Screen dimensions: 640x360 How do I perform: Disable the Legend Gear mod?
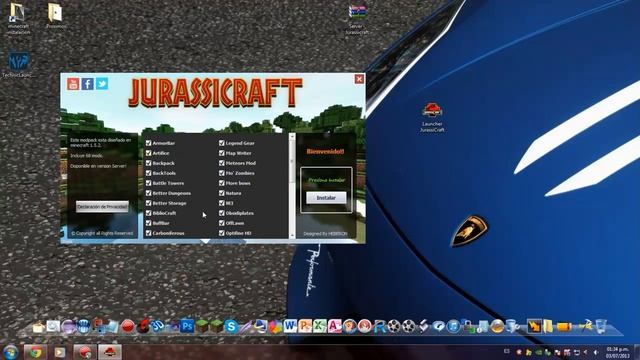pyautogui.click(x=222, y=143)
